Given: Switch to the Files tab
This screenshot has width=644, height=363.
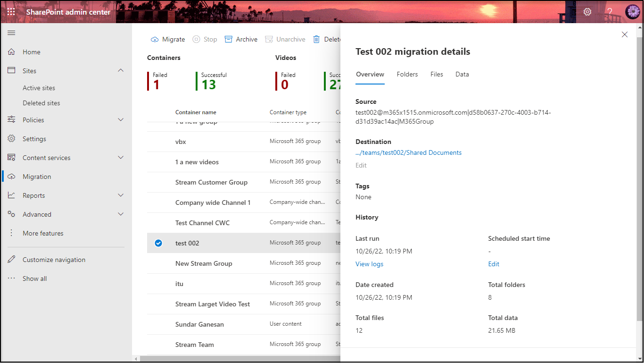Looking at the screenshot, I should (x=437, y=74).
